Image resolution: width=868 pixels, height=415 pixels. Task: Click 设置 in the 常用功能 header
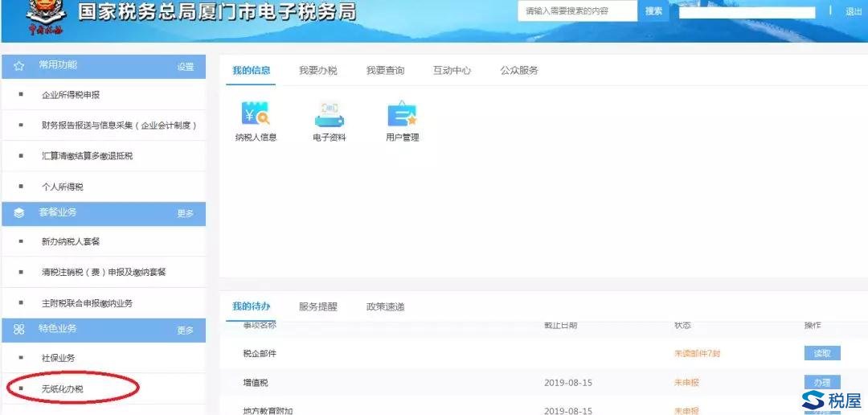click(186, 67)
